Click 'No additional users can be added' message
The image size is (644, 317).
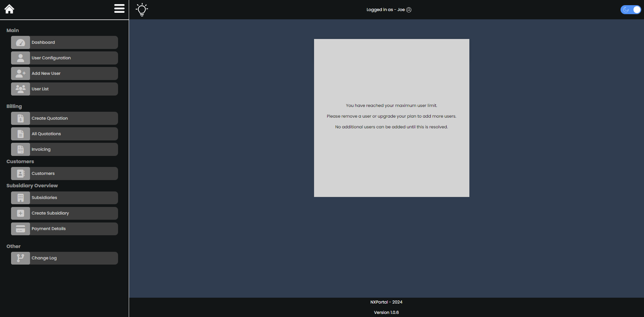(x=391, y=127)
